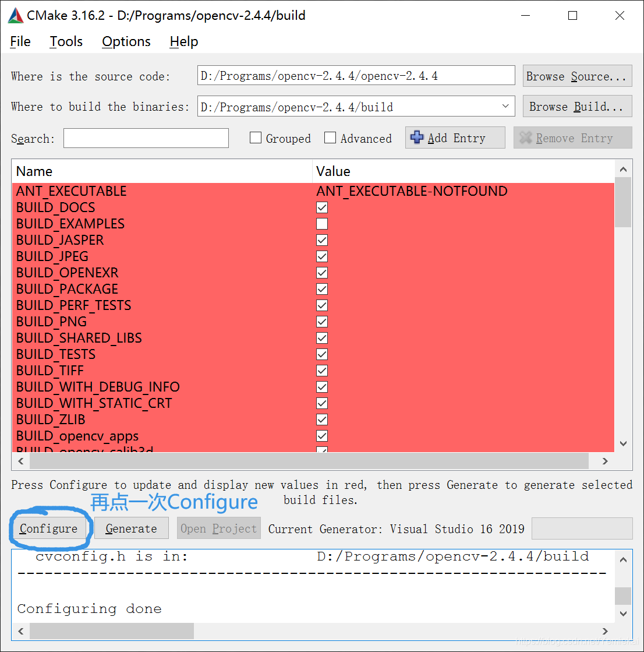
Task: Click the output log horizontal scrollbar thumb
Action: click(112, 631)
